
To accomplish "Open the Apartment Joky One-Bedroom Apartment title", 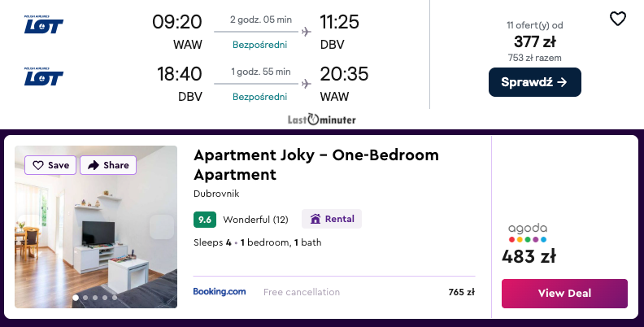I will [x=315, y=164].
